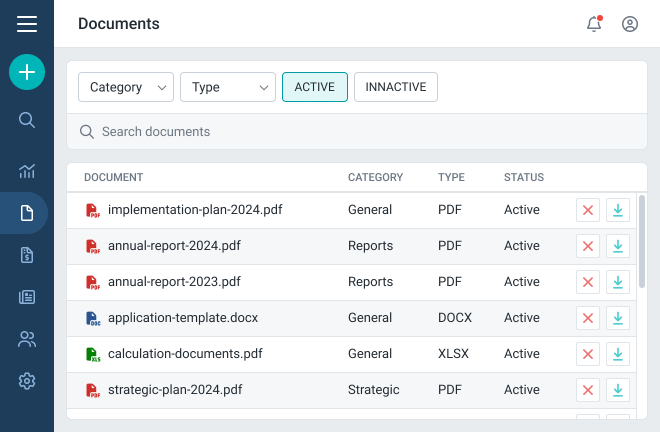Screen dimensions: 660x432
Task: Click the teal plus add button
Action: (x=27, y=72)
